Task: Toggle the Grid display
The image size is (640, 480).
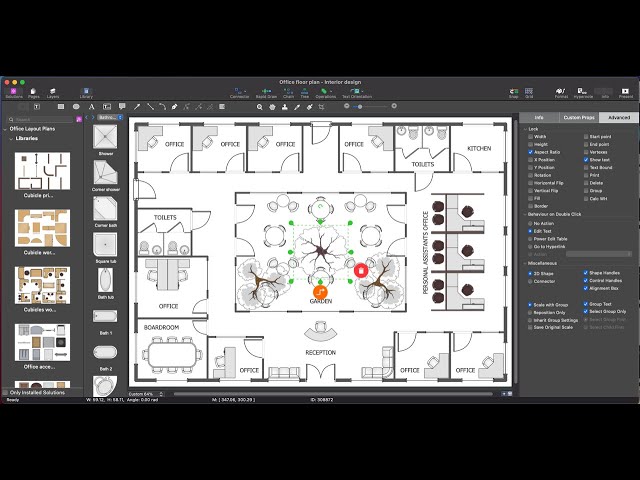Action: [529, 93]
